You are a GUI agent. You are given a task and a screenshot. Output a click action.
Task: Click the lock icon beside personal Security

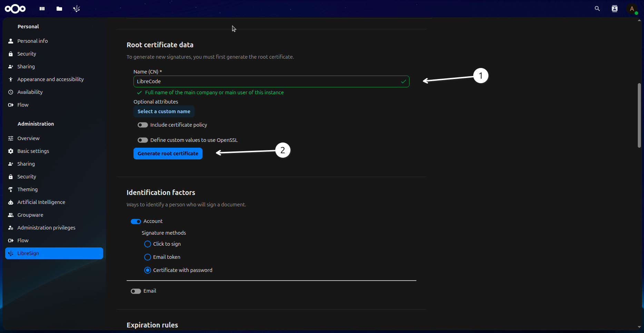[x=11, y=54]
